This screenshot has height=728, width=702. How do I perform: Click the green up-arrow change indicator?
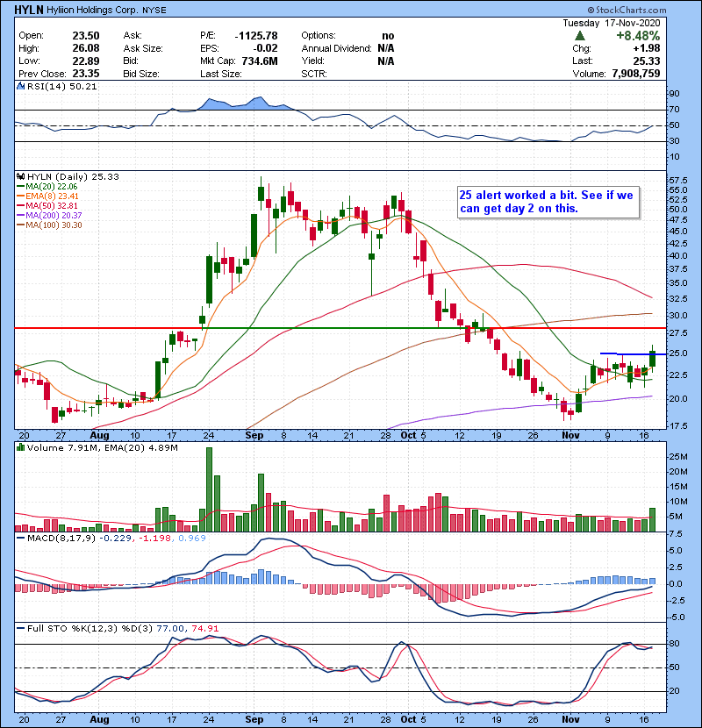(579, 36)
